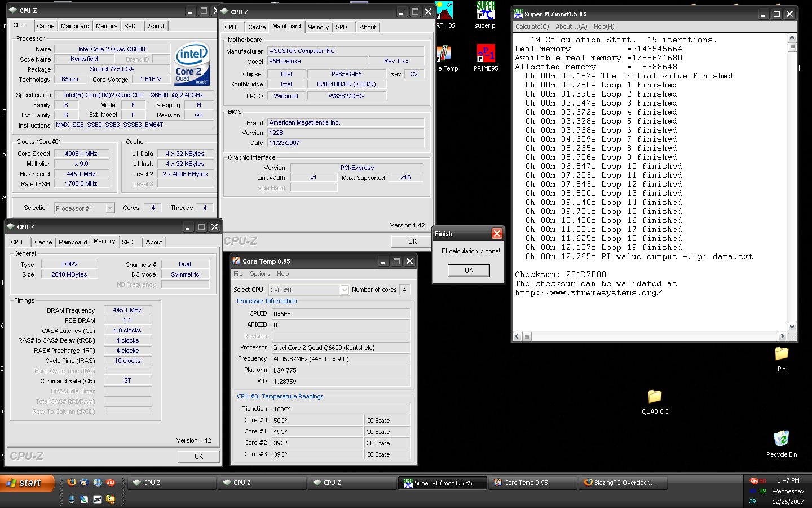
Task: Click the Command Rate value 2T
Action: tap(127, 381)
